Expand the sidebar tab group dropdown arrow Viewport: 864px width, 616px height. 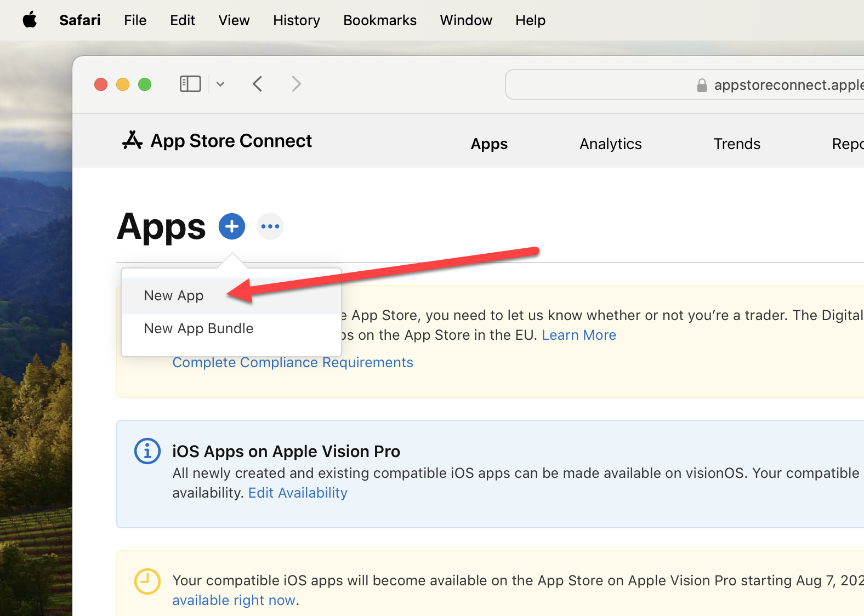point(220,84)
